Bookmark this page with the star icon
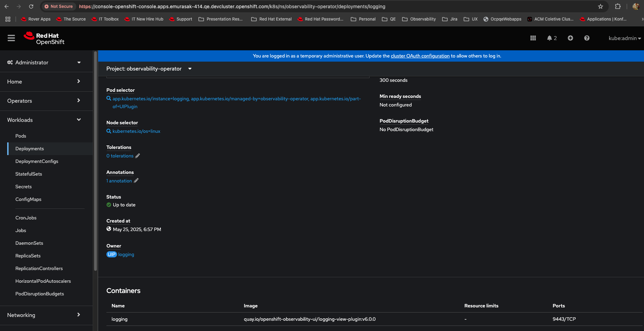Image resolution: width=644 pixels, height=331 pixels. 601,7
